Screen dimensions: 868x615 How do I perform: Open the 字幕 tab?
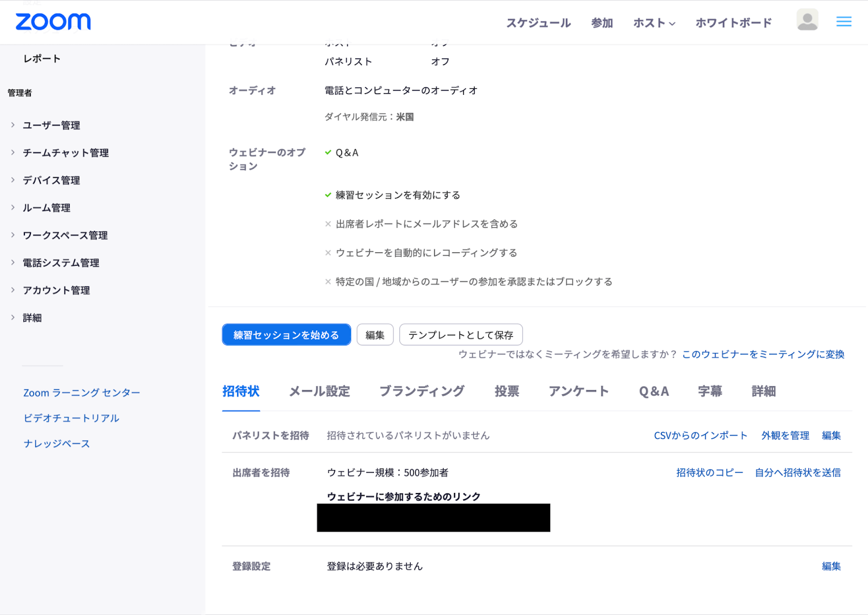click(710, 391)
